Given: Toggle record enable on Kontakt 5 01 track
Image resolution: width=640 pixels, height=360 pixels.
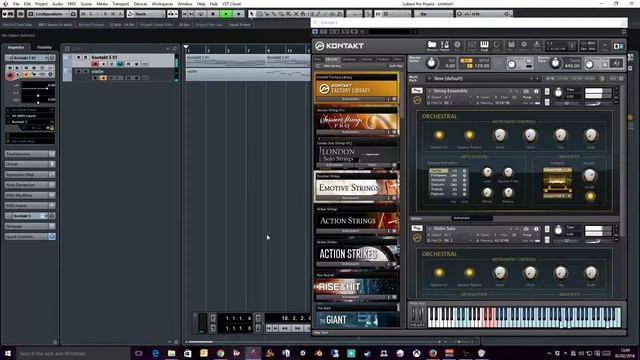Looking at the screenshot, I should (x=95, y=64).
